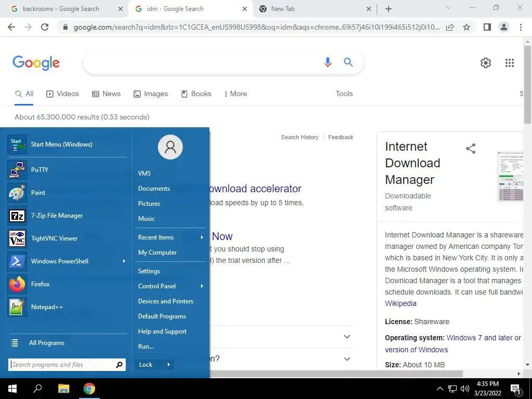
Task: Click the share page icon in address bar
Action: pyautogui.click(x=450, y=27)
